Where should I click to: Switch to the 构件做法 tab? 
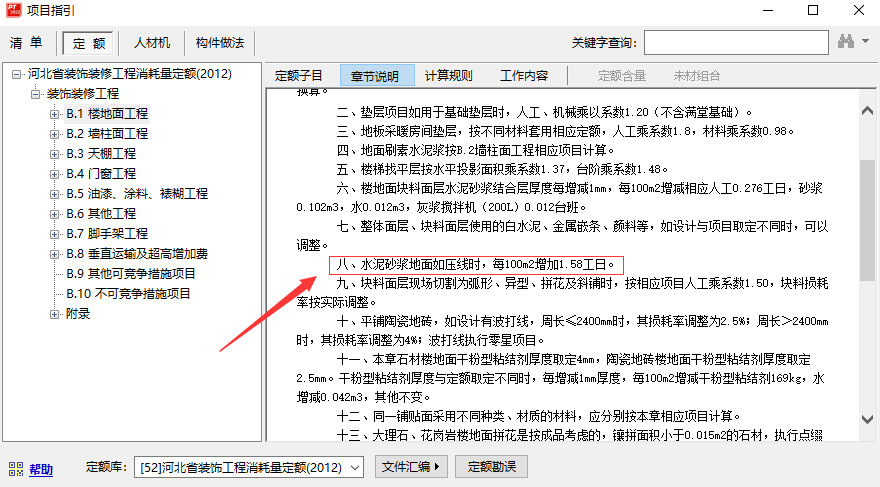219,43
